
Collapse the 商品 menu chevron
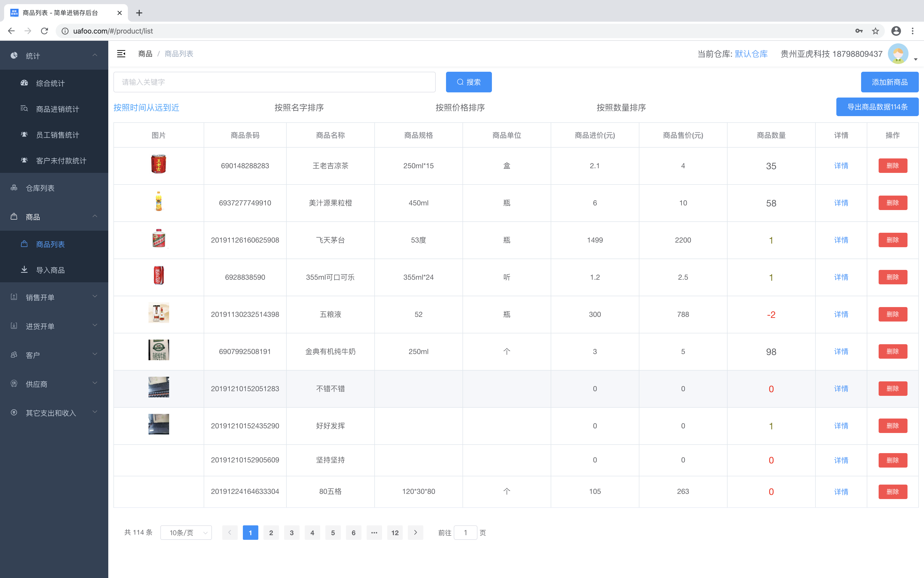[95, 216]
